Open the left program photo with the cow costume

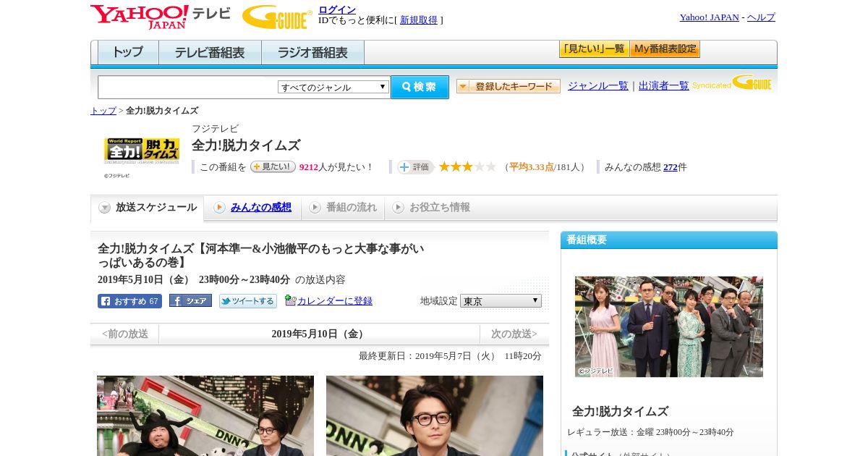(x=205, y=415)
